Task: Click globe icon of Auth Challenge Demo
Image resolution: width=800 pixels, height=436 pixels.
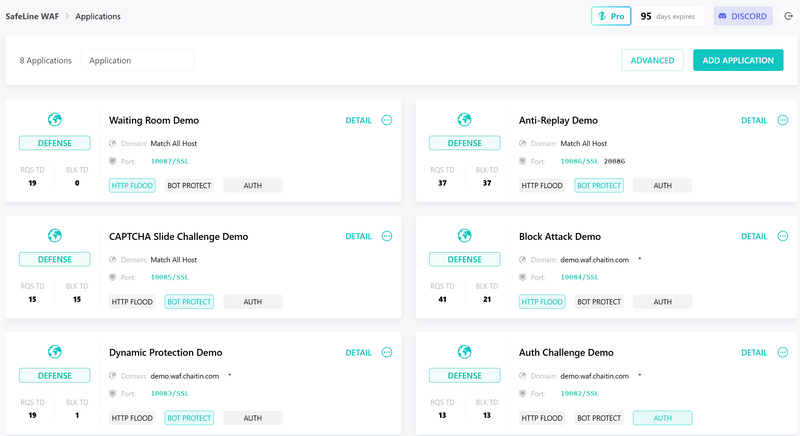Action: [x=464, y=352]
